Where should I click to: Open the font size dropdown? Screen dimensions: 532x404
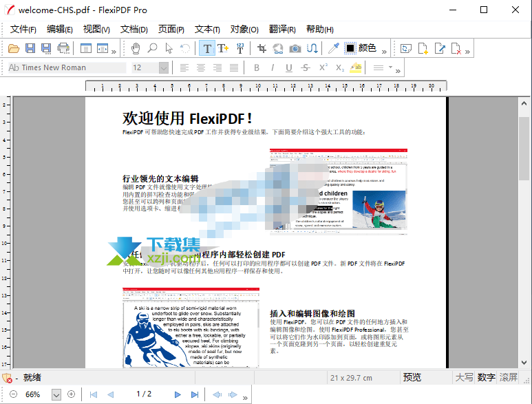(164, 68)
